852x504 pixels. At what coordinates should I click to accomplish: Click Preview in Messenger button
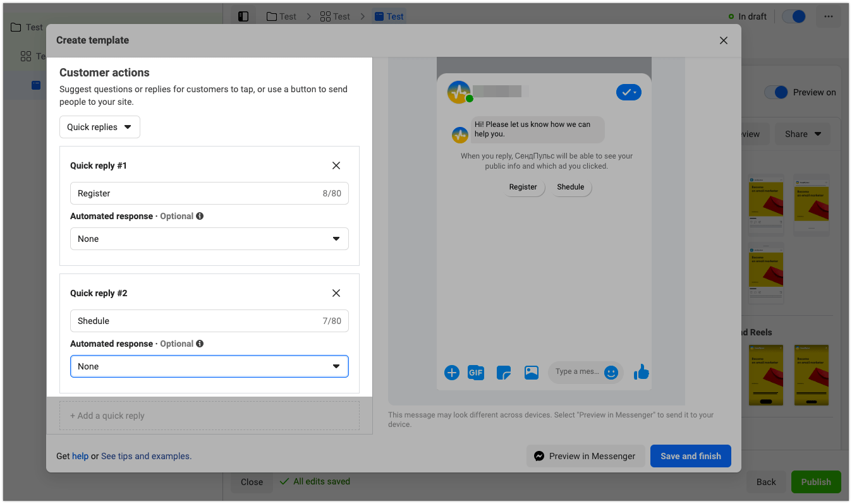585,456
